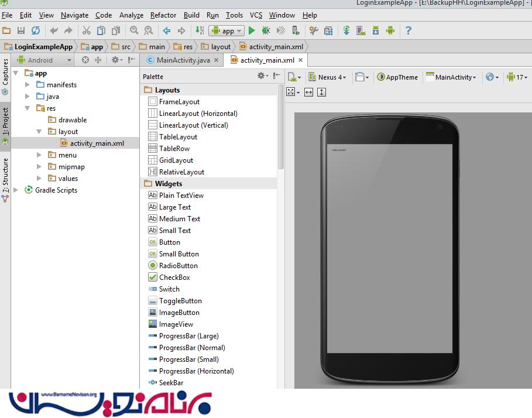Click the Synchronize refresh icon
Viewport: 532px width, 418px height.
point(36,31)
